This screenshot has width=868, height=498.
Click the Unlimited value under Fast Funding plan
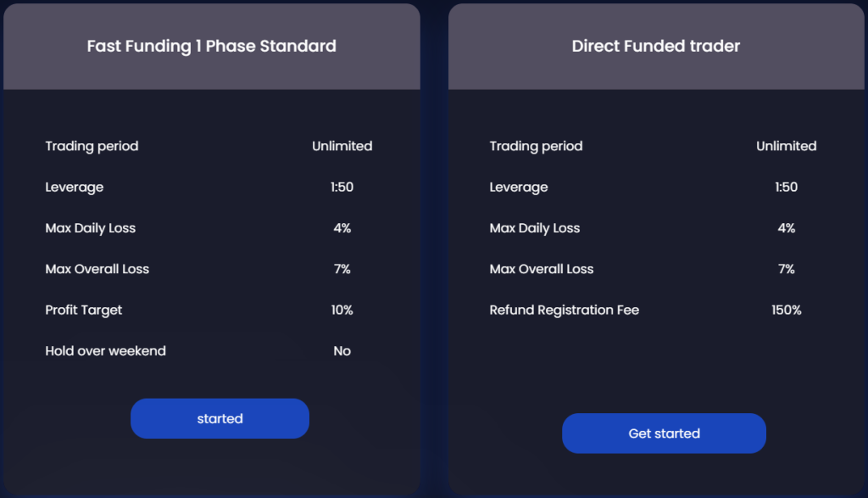[x=342, y=146]
